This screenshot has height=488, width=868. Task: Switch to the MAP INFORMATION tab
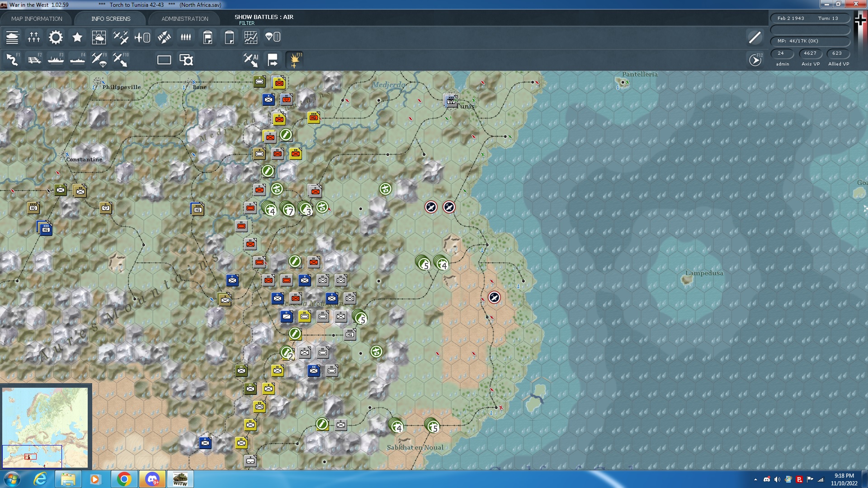[x=37, y=19]
